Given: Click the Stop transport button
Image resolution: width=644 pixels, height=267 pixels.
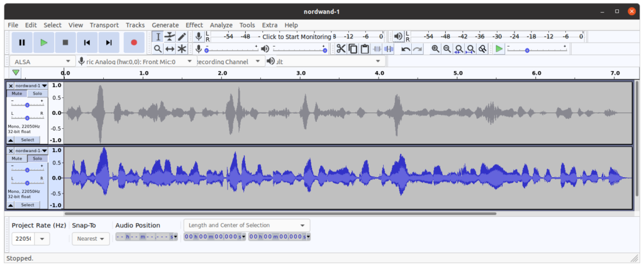Looking at the screenshot, I should (65, 42).
